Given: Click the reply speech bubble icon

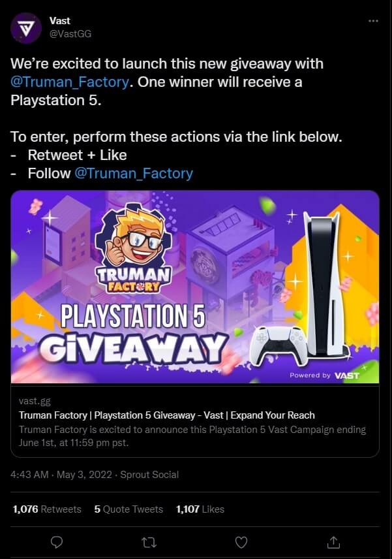Looking at the screenshot, I should pos(57,542).
